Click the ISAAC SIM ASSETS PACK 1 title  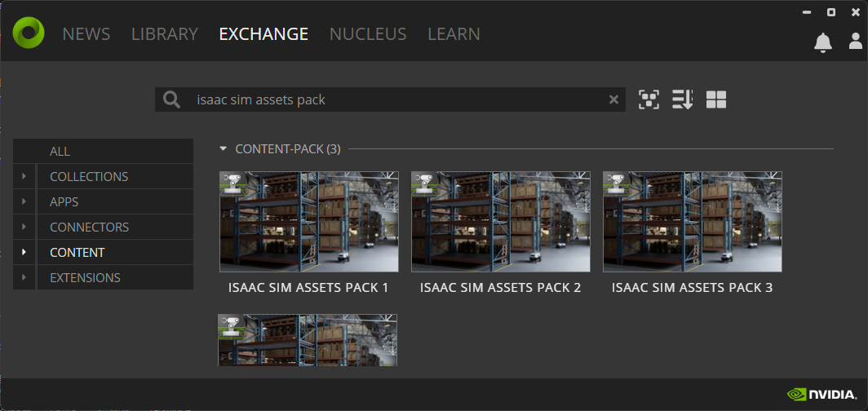(x=308, y=288)
